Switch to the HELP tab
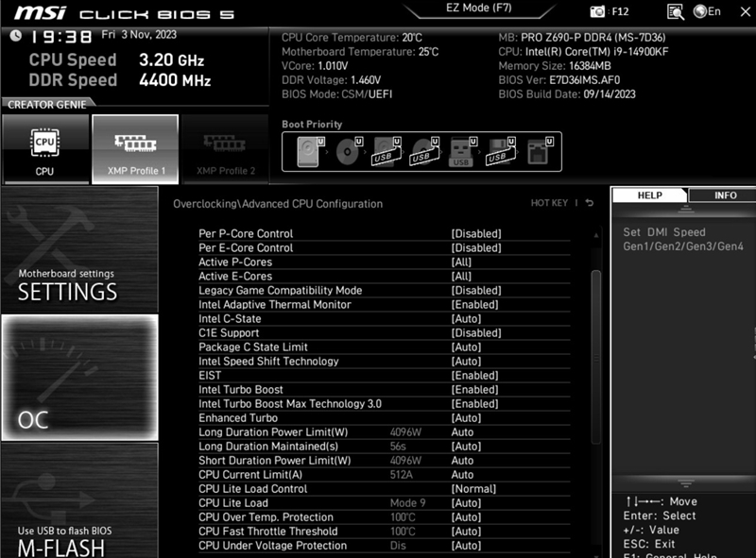The width and height of the screenshot is (756, 558). click(x=649, y=195)
